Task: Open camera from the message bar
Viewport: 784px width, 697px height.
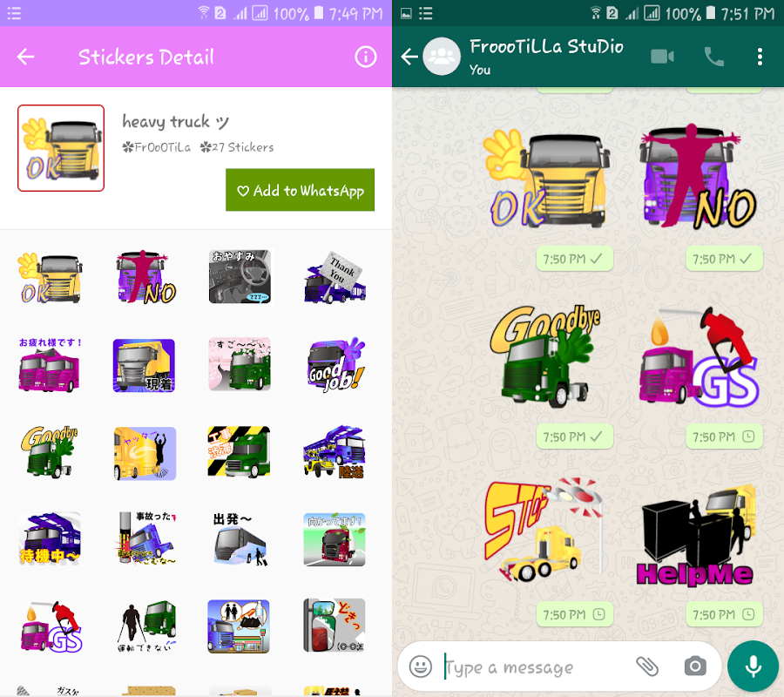Action: 695,667
